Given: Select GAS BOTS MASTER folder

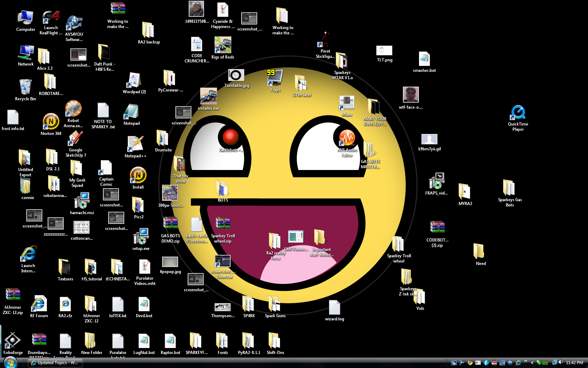Looking at the screenshot, I should click(x=370, y=155).
